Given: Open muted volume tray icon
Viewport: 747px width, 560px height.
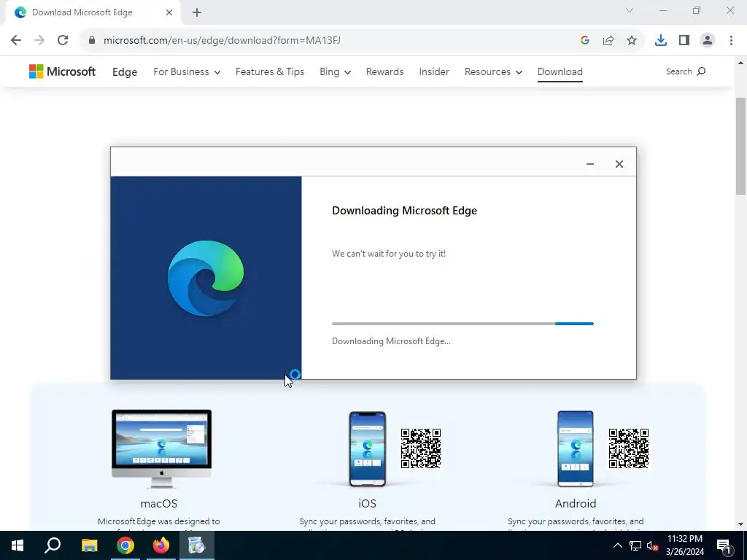Looking at the screenshot, I should click(x=652, y=545).
